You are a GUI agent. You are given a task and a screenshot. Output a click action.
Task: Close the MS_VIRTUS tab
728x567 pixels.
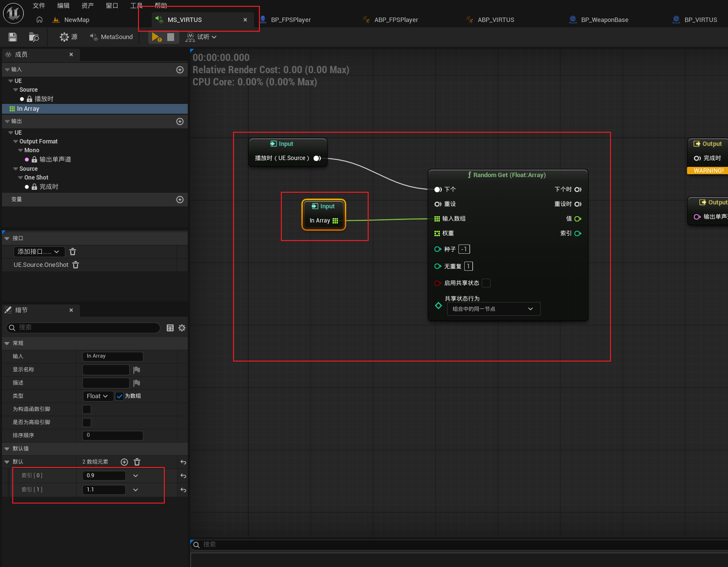pos(245,20)
